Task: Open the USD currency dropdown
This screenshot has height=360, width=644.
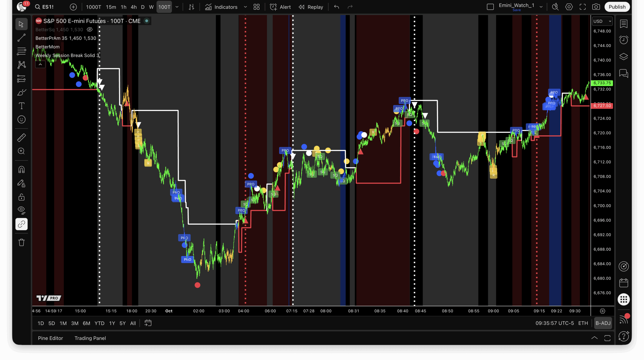Action: [x=602, y=21]
